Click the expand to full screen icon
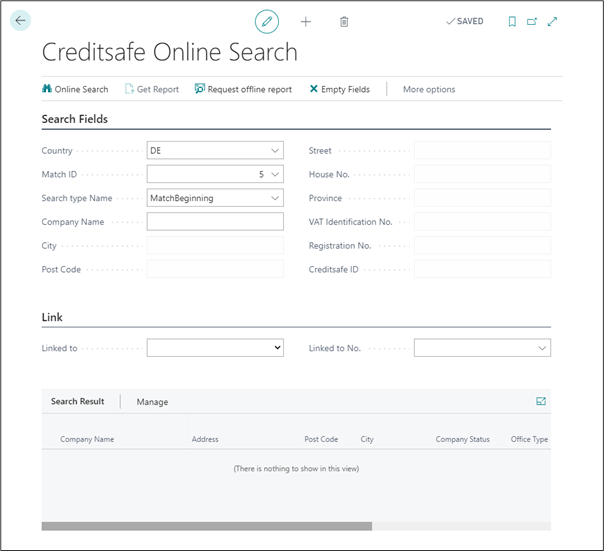The image size is (604, 551). (552, 21)
